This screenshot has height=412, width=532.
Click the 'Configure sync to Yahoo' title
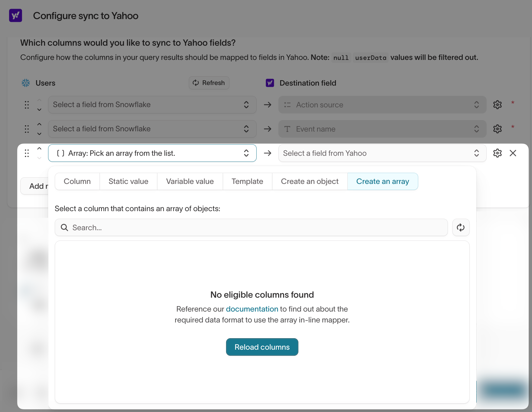point(86,16)
